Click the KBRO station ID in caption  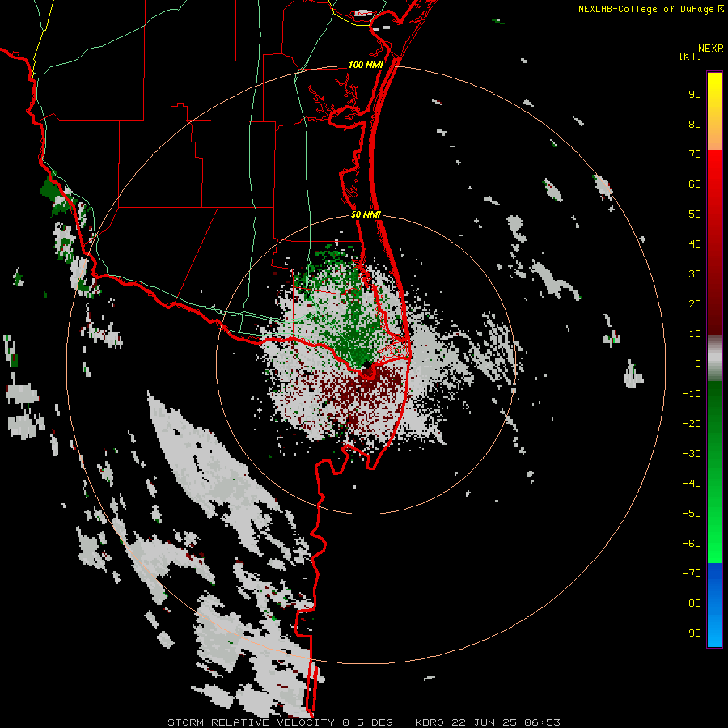pos(430,722)
